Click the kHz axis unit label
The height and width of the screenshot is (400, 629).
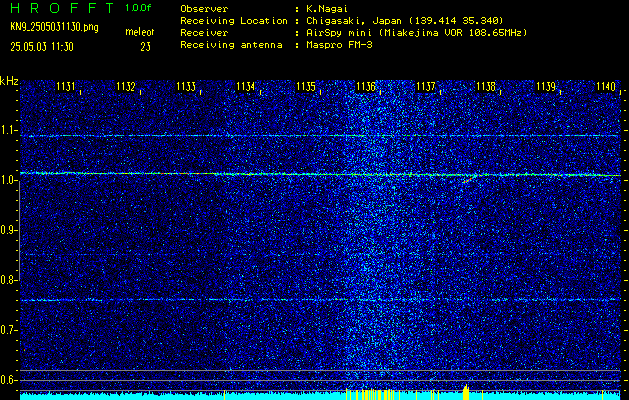[9, 81]
